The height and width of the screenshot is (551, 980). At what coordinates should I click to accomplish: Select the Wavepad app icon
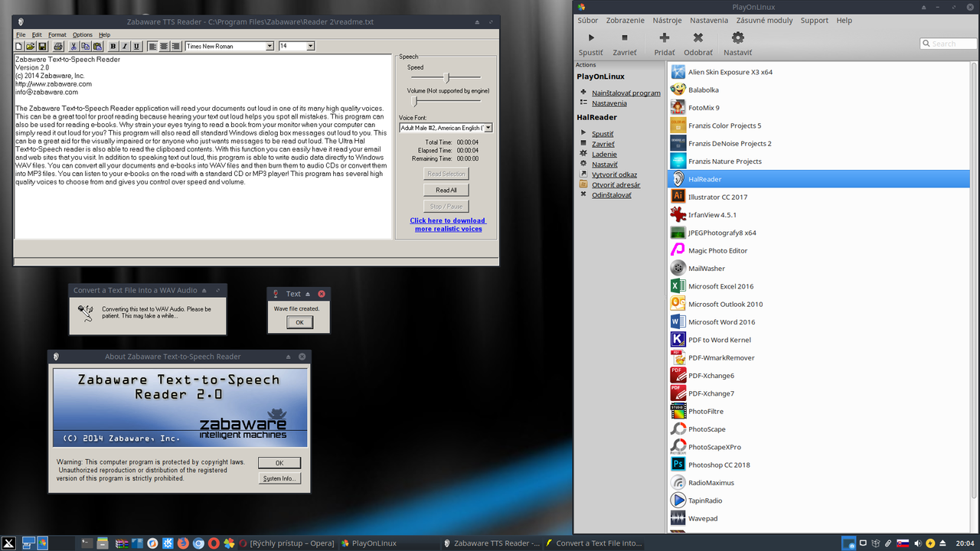(678, 518)
